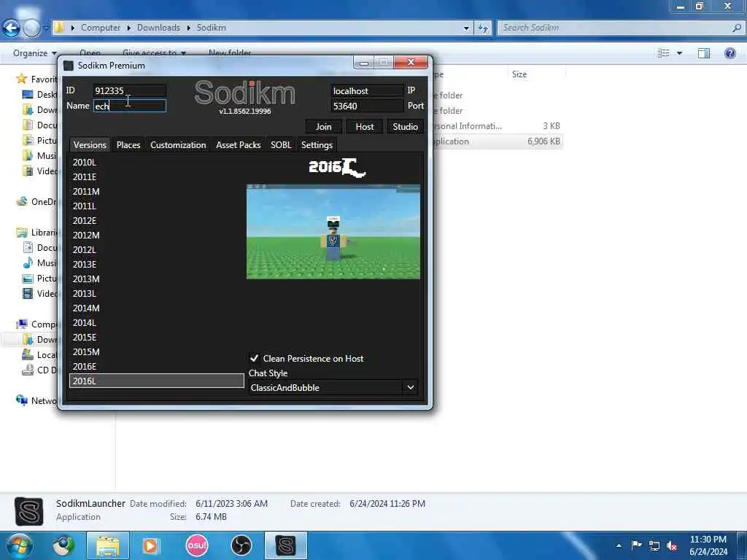Image resolution: width=747 pixels, height=560 pixels.
Task: Click New folder in Explorer toolbar
Action: [230, 52]
